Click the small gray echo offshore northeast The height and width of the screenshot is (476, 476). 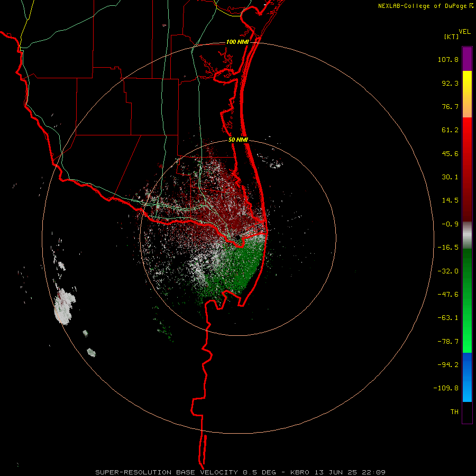pos(276,165)
